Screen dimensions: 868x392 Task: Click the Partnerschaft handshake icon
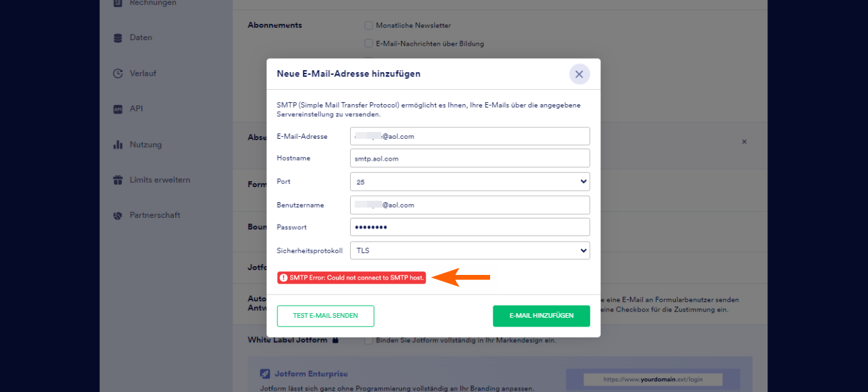pyautogui.click(x=118, y=216)
